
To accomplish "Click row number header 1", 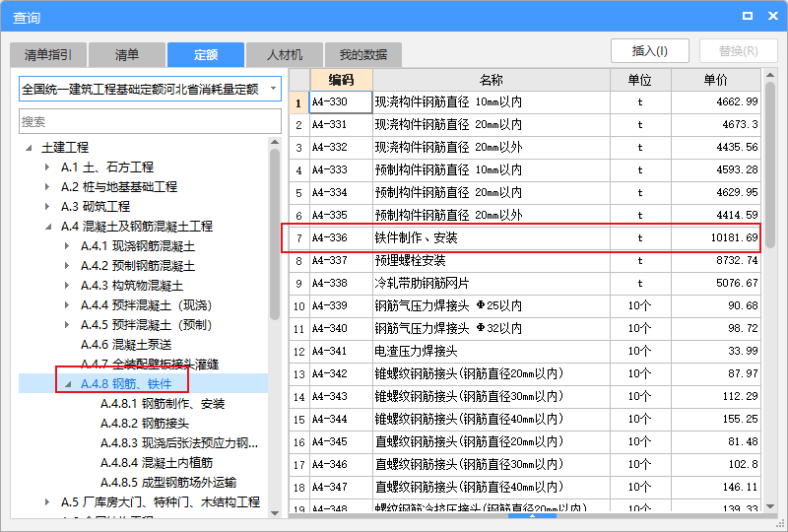I will pos(299,102).
